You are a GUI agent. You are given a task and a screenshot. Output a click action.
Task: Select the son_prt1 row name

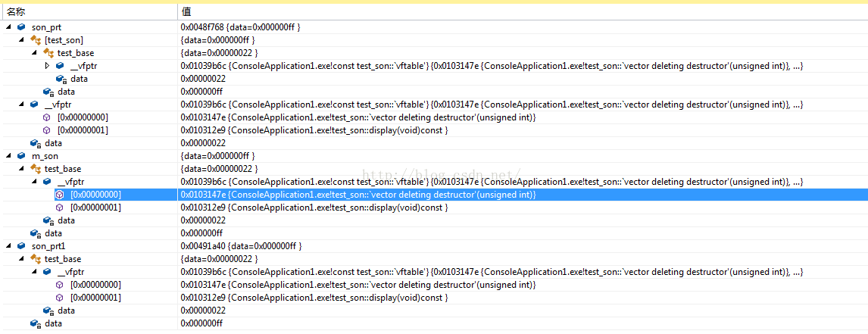[x=48, y=246]
